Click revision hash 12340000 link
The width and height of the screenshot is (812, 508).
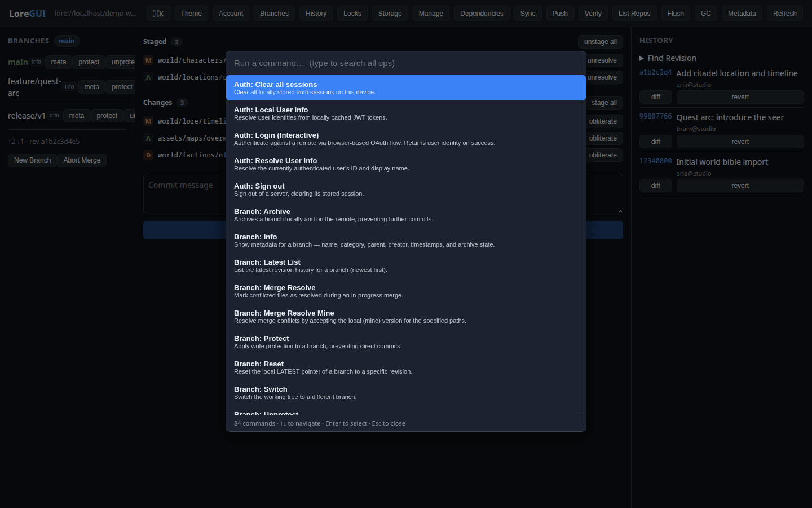655,161
